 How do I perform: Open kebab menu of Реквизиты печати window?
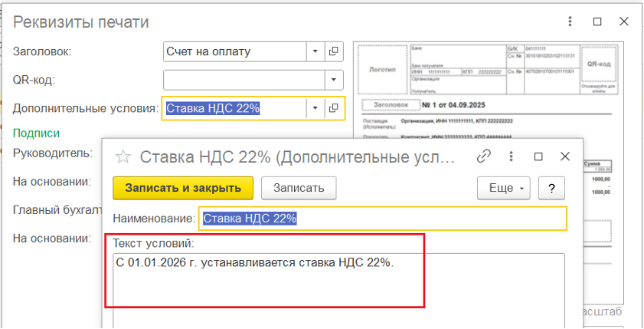[x=570, y=22]
